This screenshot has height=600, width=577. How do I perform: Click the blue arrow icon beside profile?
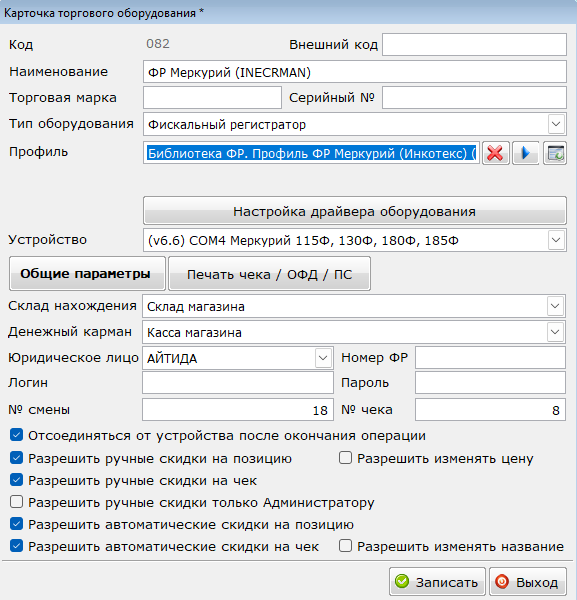tap(526, 153)
